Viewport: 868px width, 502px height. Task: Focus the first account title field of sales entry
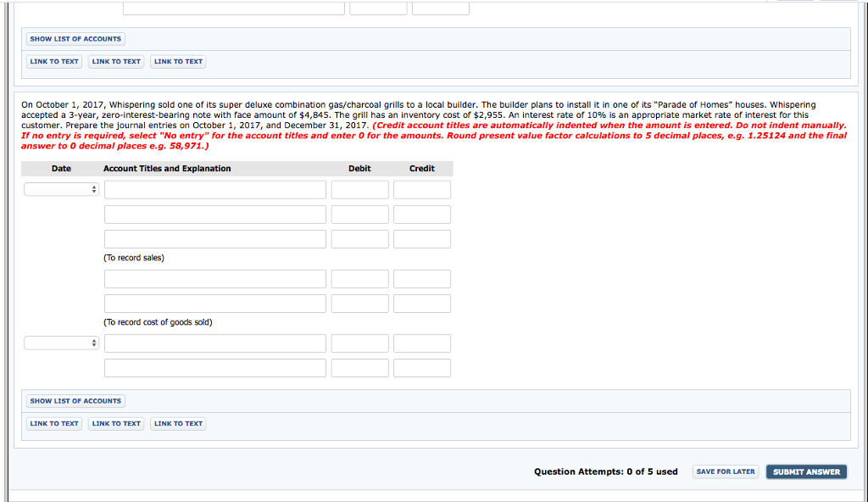[215, 189]
